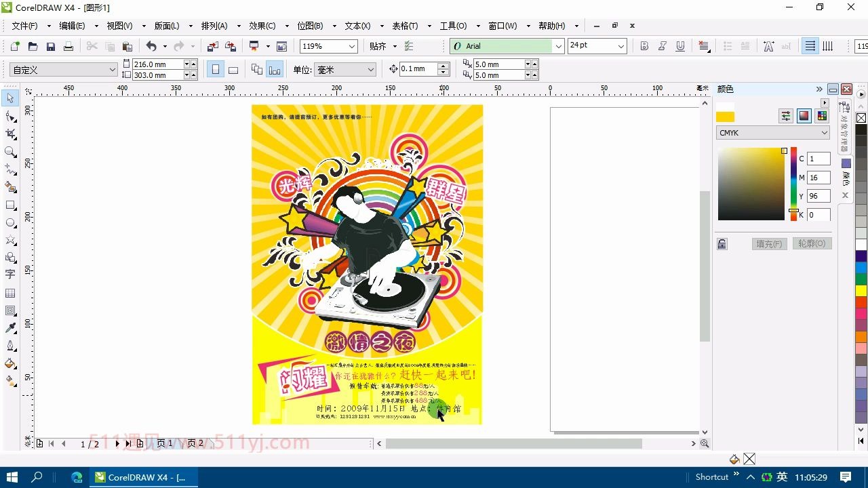Open the 帮助(H) menu
Screen dimensions: 868x488
[551, 26]
